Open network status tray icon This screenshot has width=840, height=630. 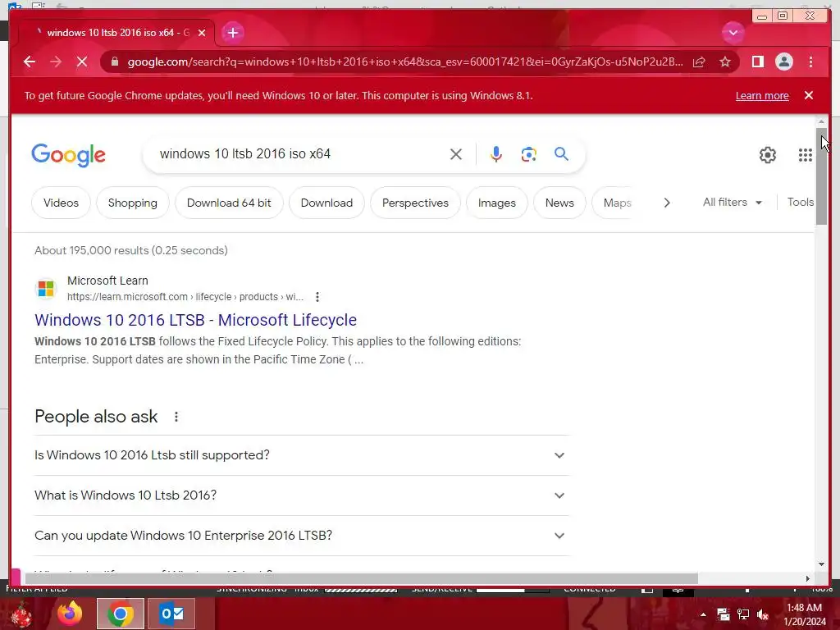[743, 614]
